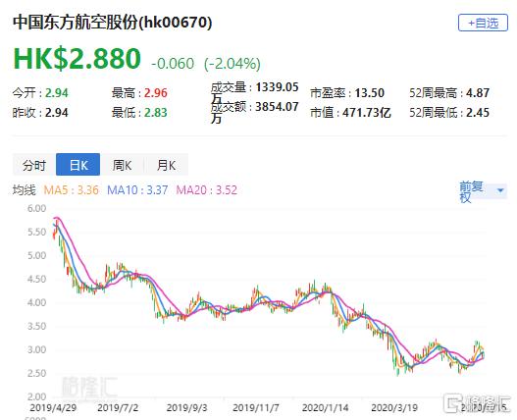Click the 4.00 price axis label
This screenshot has width=517, height=420.
point(36,302)
